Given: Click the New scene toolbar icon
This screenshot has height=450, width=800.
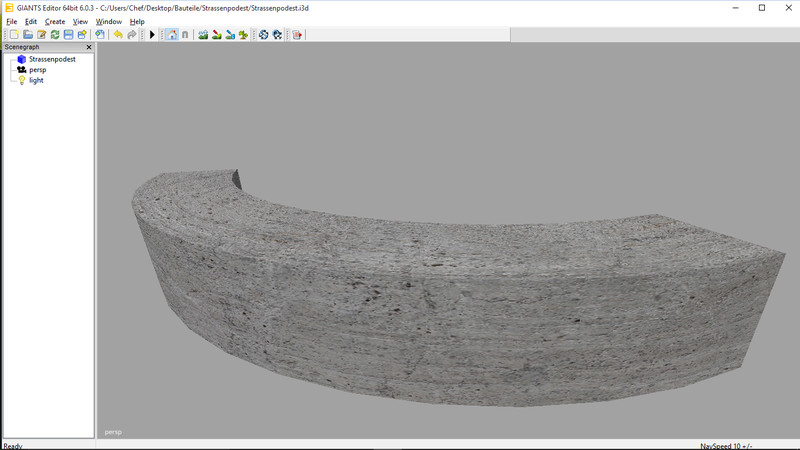Looking at the screenshot, I should point(14,35).
